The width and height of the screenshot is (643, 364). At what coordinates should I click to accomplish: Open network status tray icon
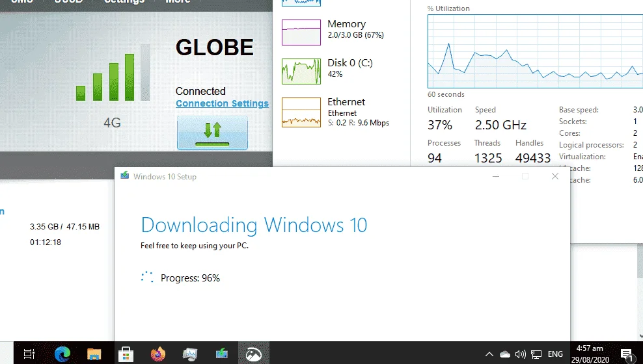(x=536, y=354)
